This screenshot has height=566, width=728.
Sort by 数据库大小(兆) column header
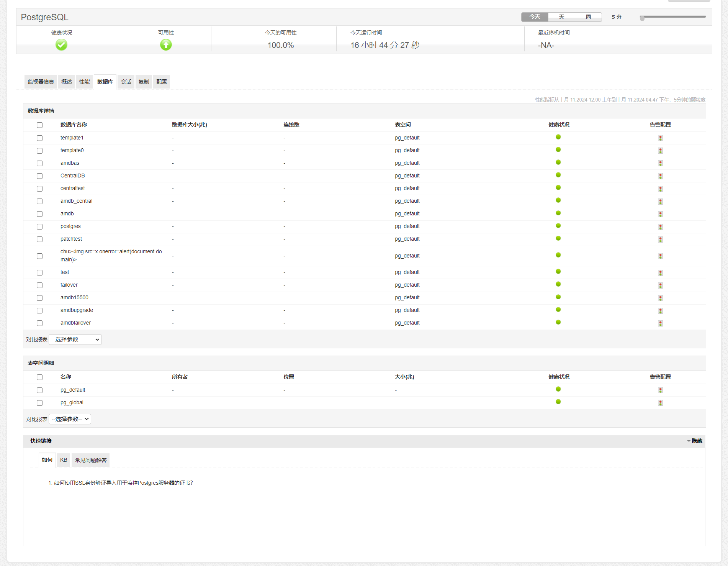coord(190,125)
